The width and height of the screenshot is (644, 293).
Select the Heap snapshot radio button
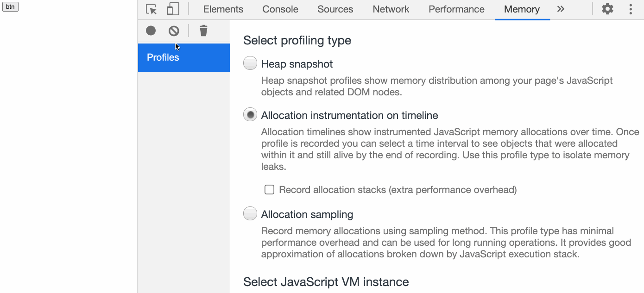(250, 63)
